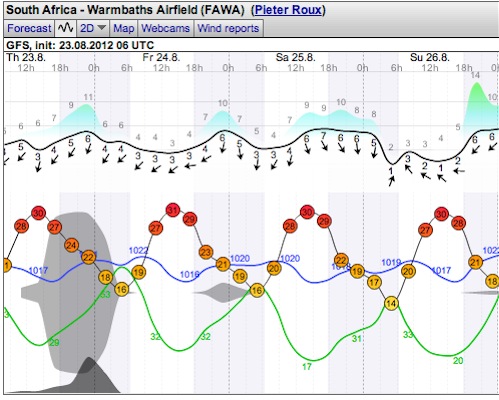Open the Map tab
Screen dimensions: 499x400
tap(124, 28)
